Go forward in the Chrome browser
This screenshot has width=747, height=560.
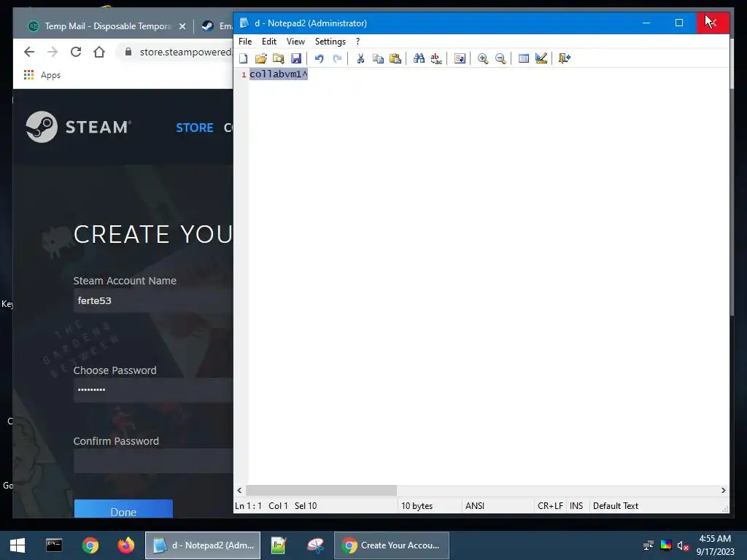tap(53, 52)
